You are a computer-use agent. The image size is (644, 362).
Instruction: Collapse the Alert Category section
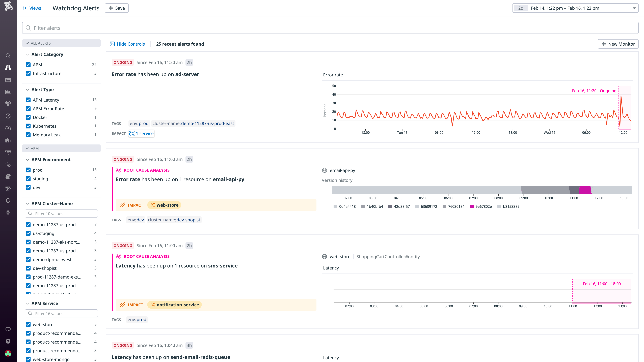(28, 54)
